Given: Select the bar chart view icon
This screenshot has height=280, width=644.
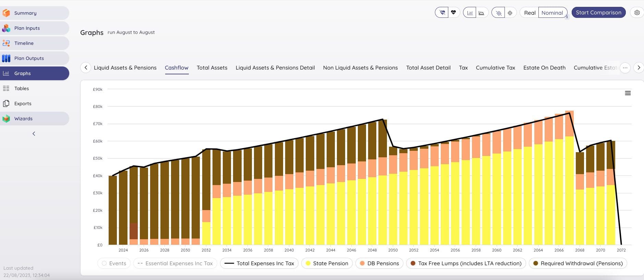Looking at the screenshot, I should tap(470, 13).
